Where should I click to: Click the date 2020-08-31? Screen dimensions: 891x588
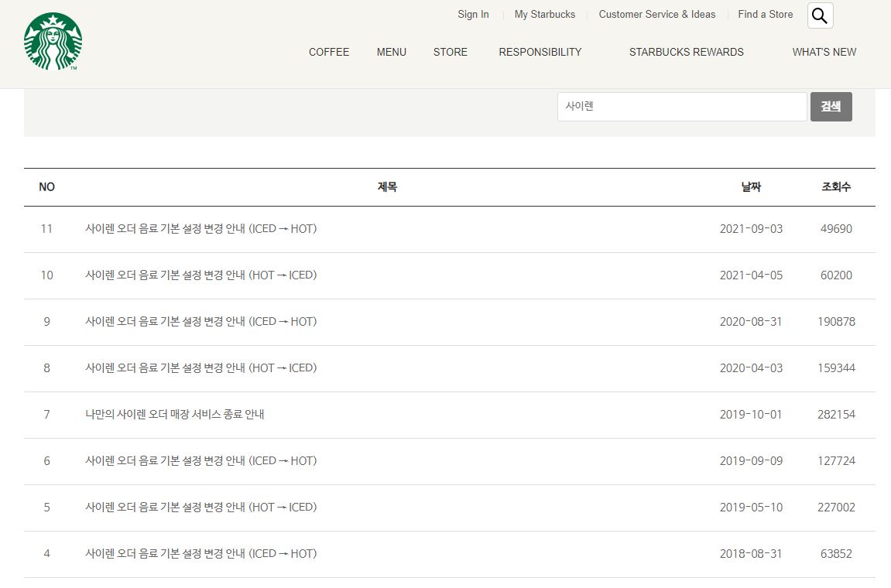[751, 322]
